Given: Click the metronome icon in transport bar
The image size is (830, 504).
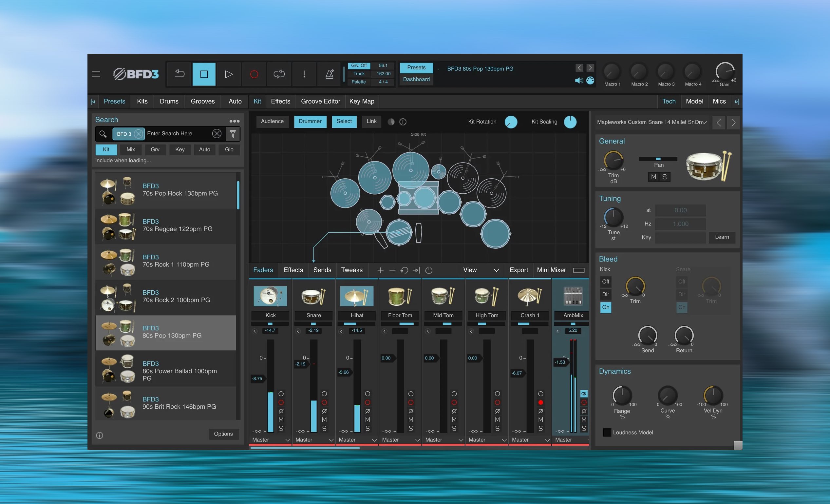Looking at the screenshot, I should pyautogui.click(x=330, y=74).
